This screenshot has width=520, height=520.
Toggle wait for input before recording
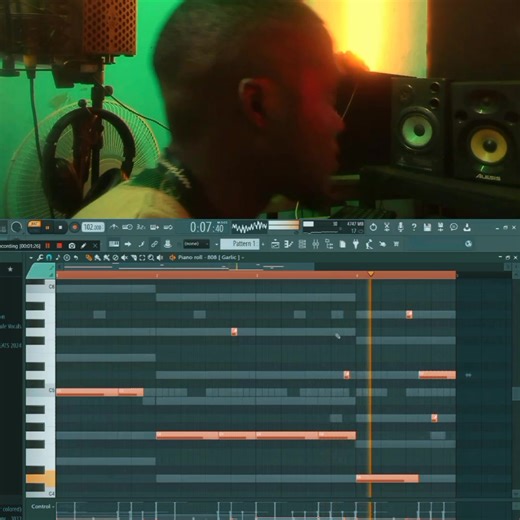point(127,227)
